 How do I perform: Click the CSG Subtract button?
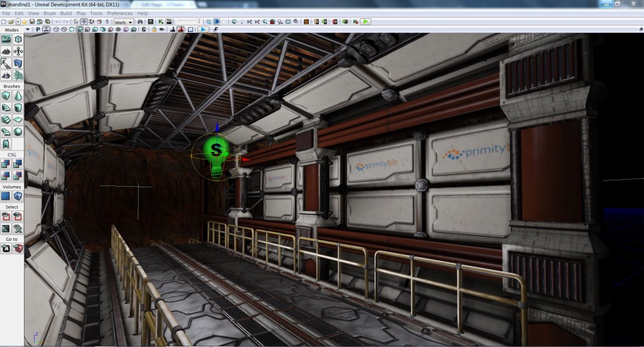tap(18, 163)
